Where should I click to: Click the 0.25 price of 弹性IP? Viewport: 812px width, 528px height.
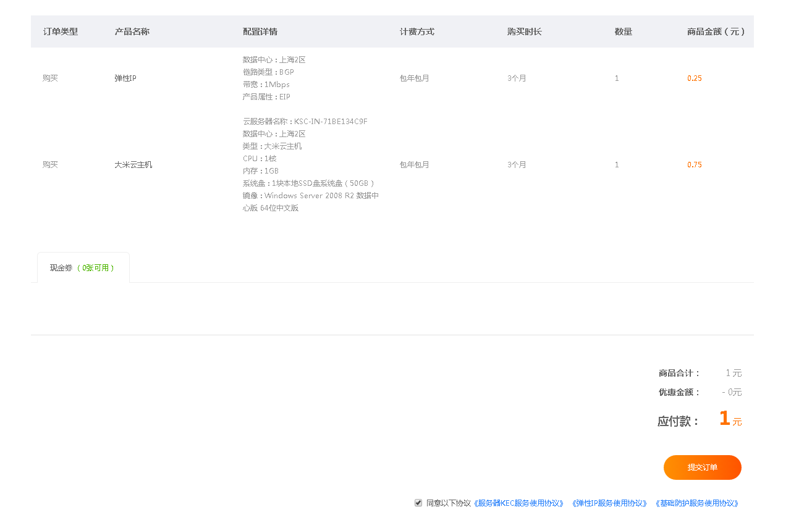694,78
